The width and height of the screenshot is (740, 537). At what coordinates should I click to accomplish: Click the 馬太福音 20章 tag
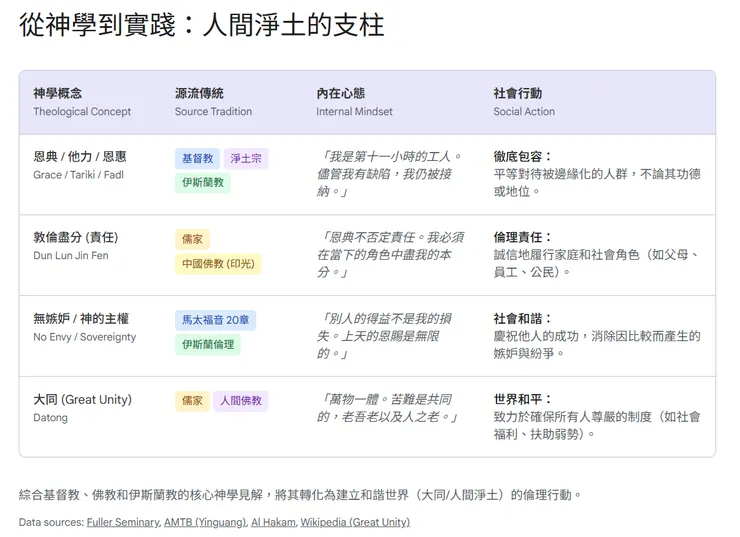point(215,320)
